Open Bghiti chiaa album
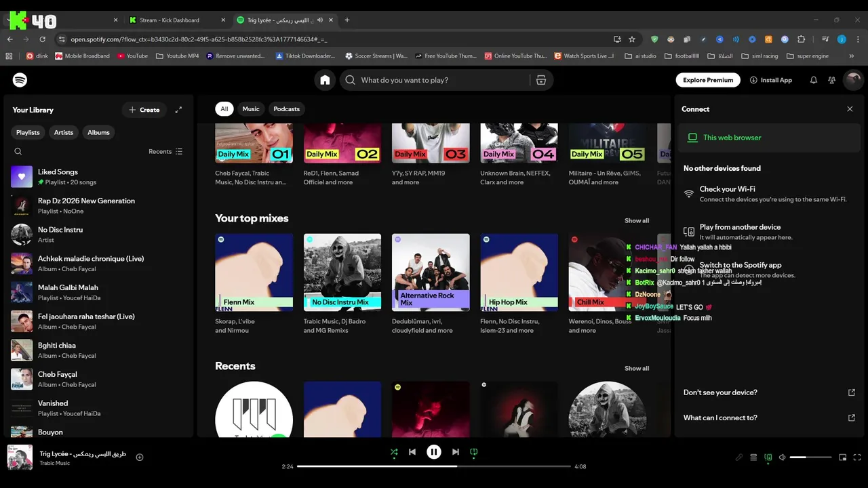The image size is (868, 488). pyautogui.click(x=98, y=350)
